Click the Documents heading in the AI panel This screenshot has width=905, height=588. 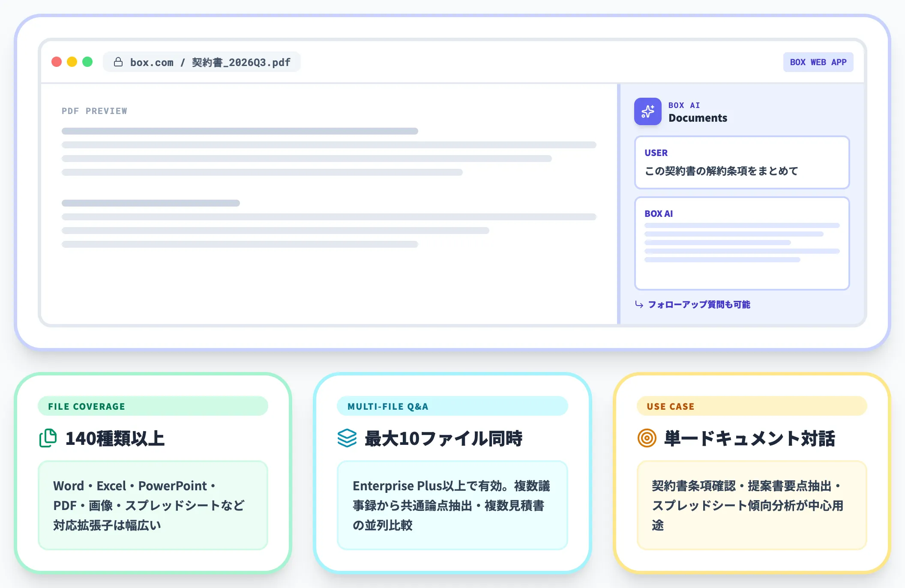click(698, 118)
